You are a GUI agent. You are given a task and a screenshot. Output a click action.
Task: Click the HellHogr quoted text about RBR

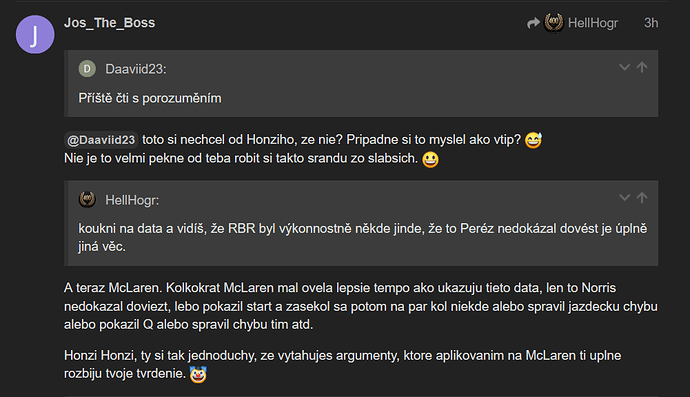[363, 237]
